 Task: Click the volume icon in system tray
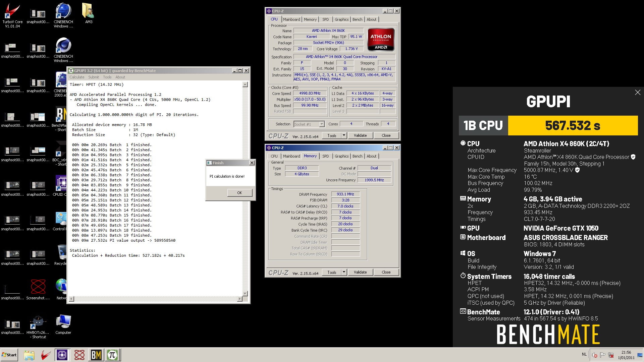[x=594, y=355]
